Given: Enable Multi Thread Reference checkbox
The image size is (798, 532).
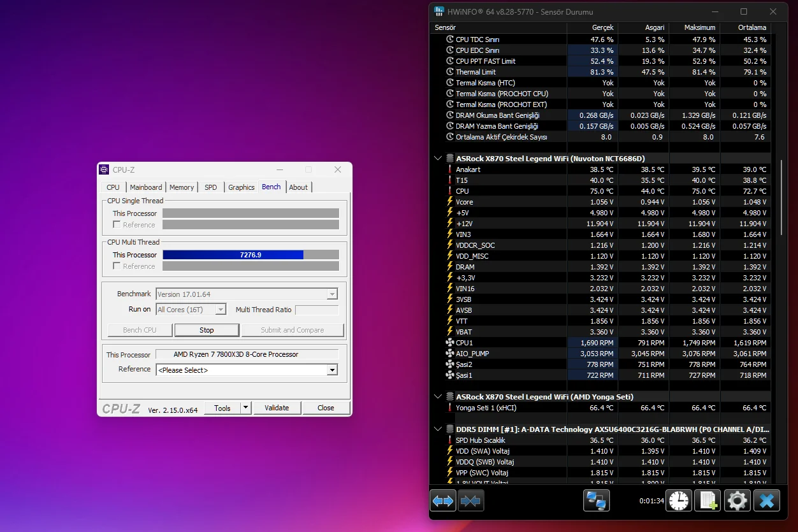Looking at the screenshot, I should (x=117, y=266).
